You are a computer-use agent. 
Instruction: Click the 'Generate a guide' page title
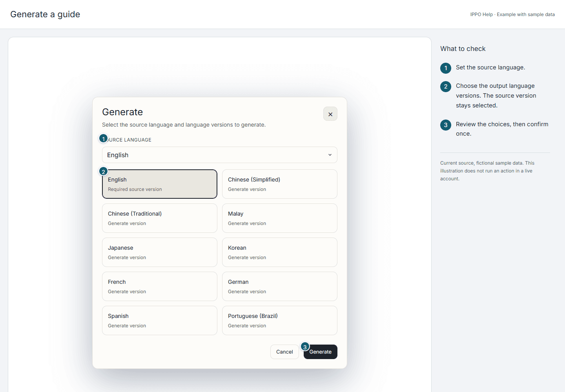pyautogui.click(x=45, y=15)
